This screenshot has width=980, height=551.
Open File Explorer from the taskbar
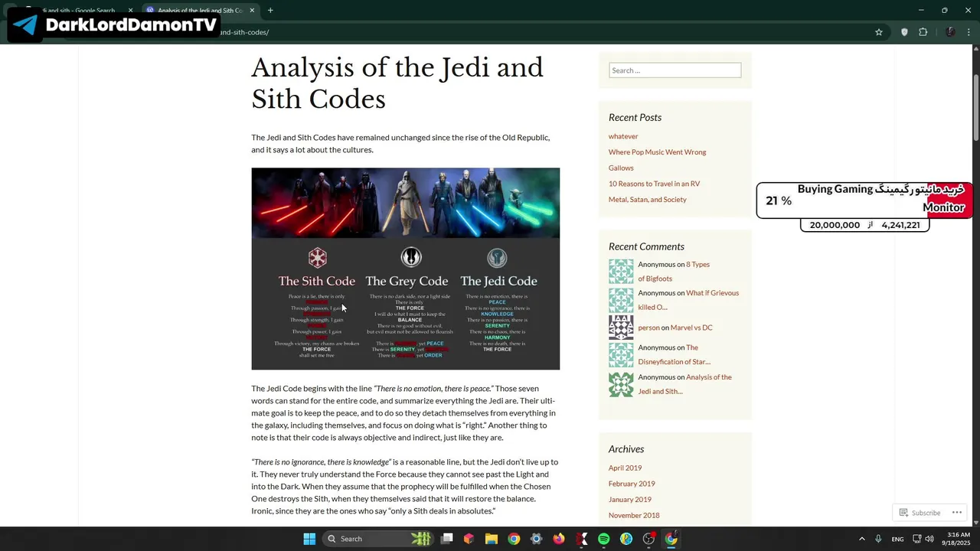click(x=492, y=539)
